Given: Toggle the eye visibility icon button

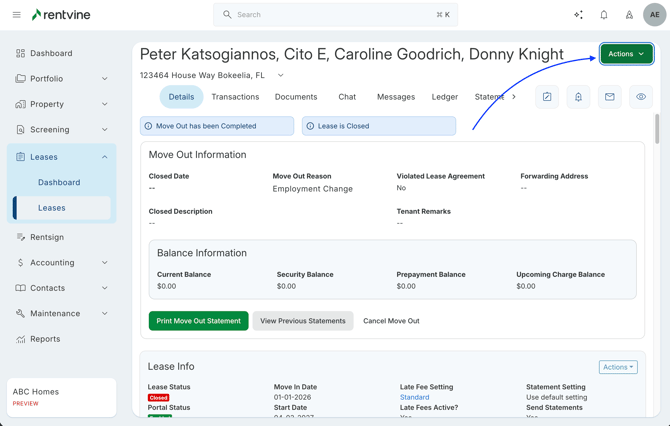Looking at the screenshot, I should coord(641,97).
